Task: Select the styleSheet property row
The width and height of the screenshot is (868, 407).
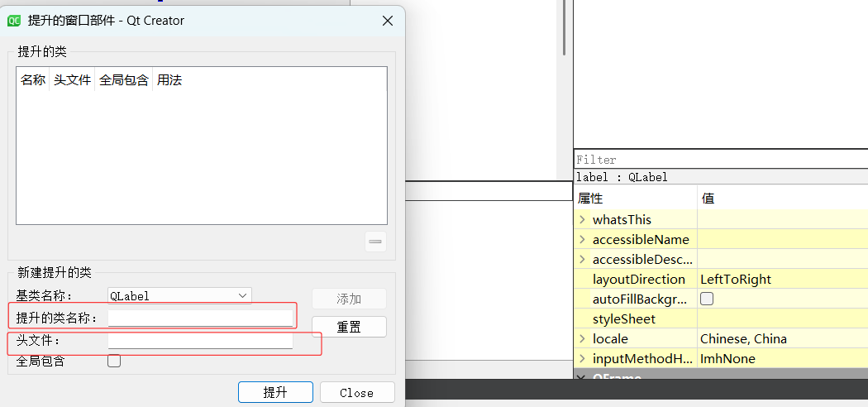Action: coord(721,319)
